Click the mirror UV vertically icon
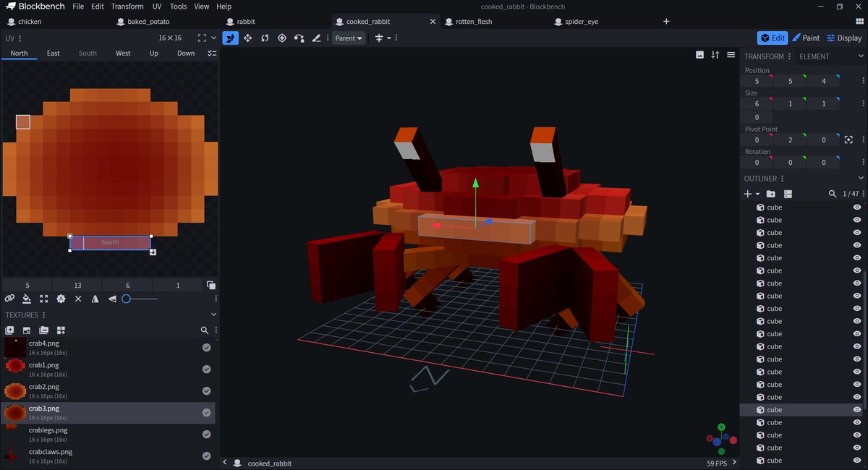The height and width of the screenshot is (470, 868). click(x=112, y=299)
